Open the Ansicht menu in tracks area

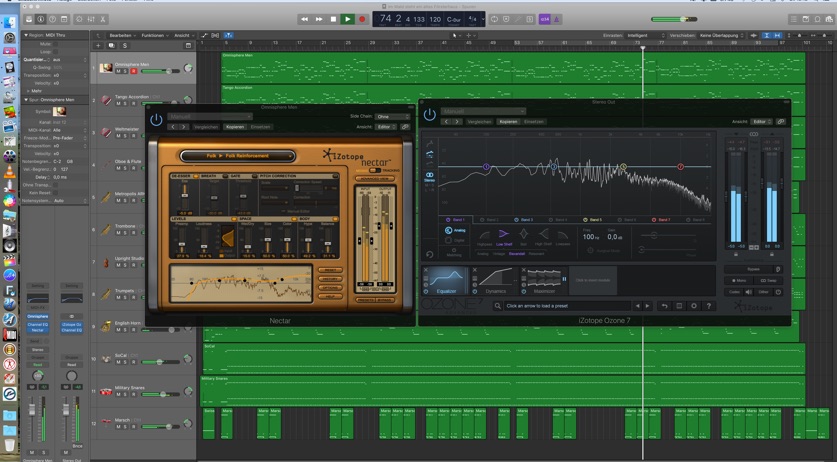click(183, 35)
